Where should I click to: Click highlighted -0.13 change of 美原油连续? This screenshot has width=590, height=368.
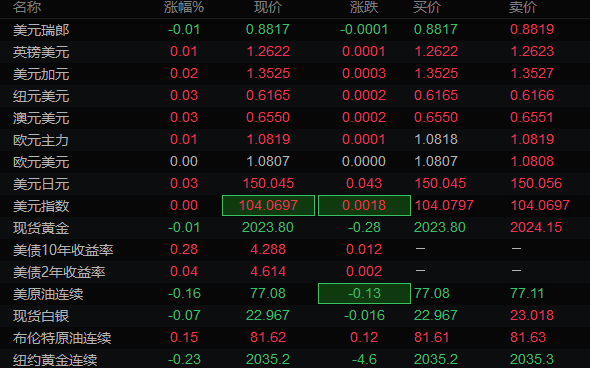tap(364, 293)
